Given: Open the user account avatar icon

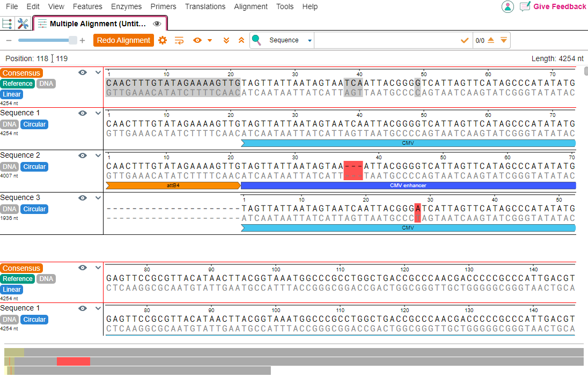Looking at the screenshot, I should [x=508, y=7].
